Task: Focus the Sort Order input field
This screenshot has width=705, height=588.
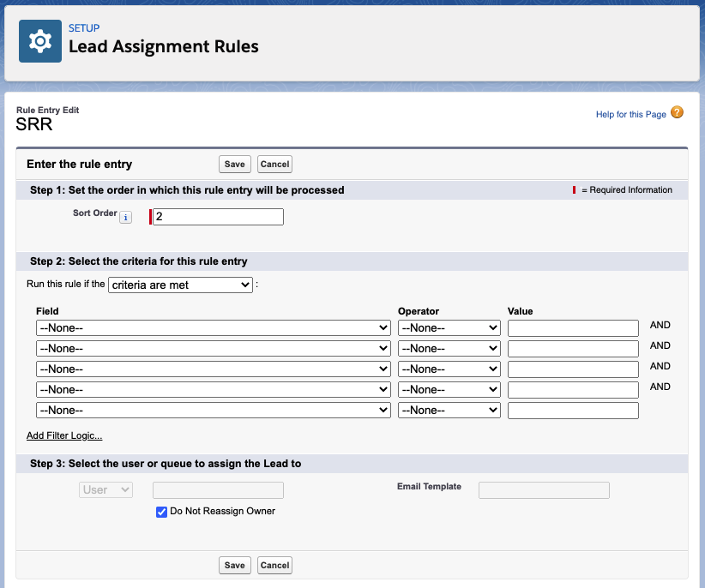Action: point(218,217)
